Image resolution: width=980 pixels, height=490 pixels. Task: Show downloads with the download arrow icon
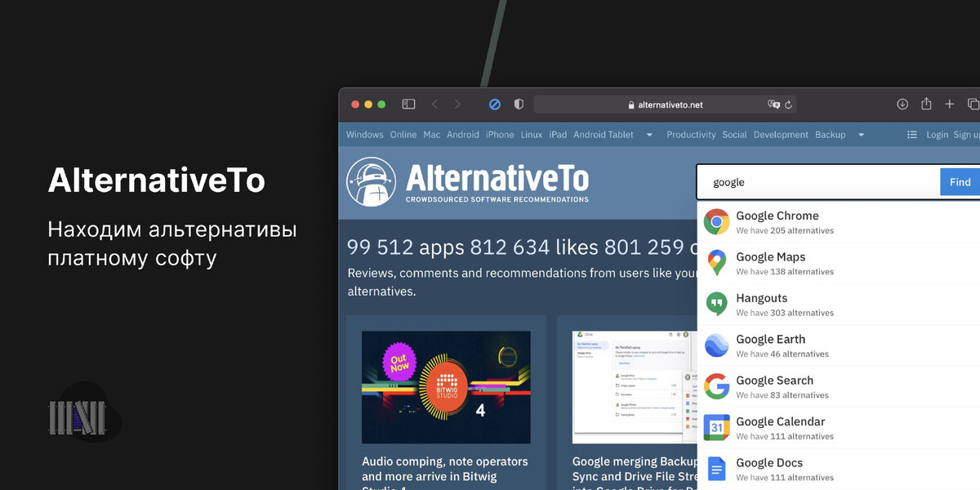click(902, 104)
